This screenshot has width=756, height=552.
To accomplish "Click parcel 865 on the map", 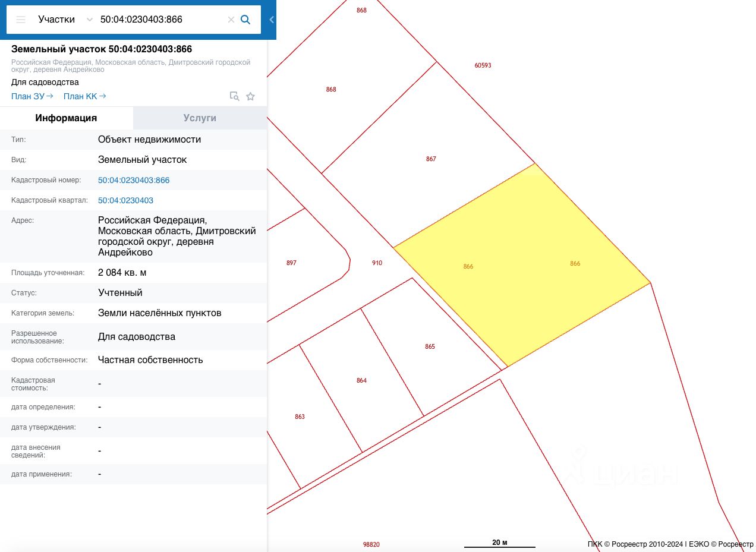I will coord(430,346).
